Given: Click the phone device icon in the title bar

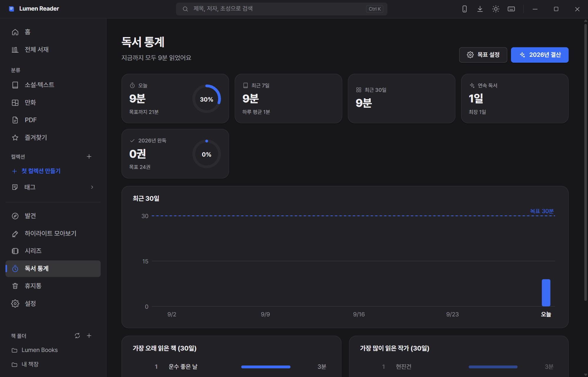Looking at the screenshot, I should pos(465,9).
